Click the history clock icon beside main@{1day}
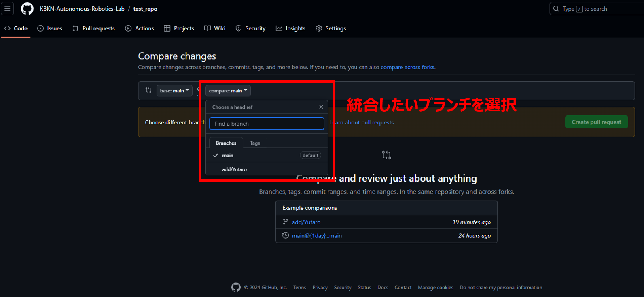The height and width of the screenshot is (297, 644). tap(286, 235)
